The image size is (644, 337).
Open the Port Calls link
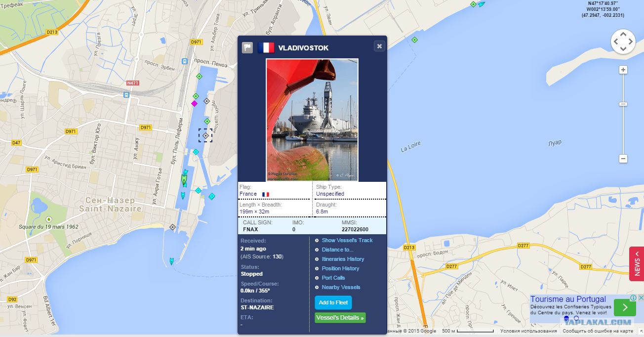[x=333, y=278]
